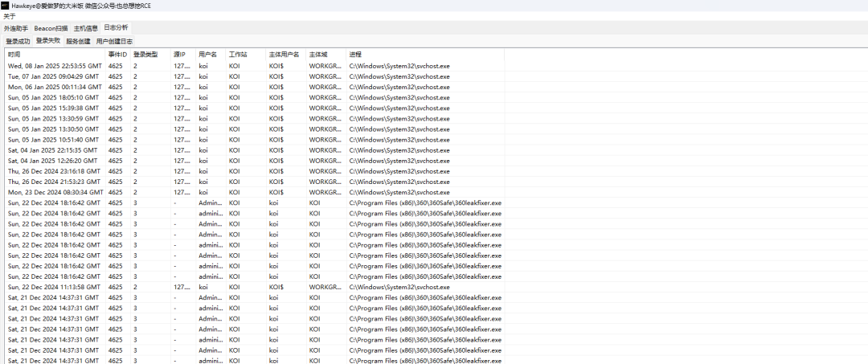Select the row Sun, 05 Jan 2025 13:30:50 GMT
Image resolution: width=868 pixels, height=364 pixels.
256,129
